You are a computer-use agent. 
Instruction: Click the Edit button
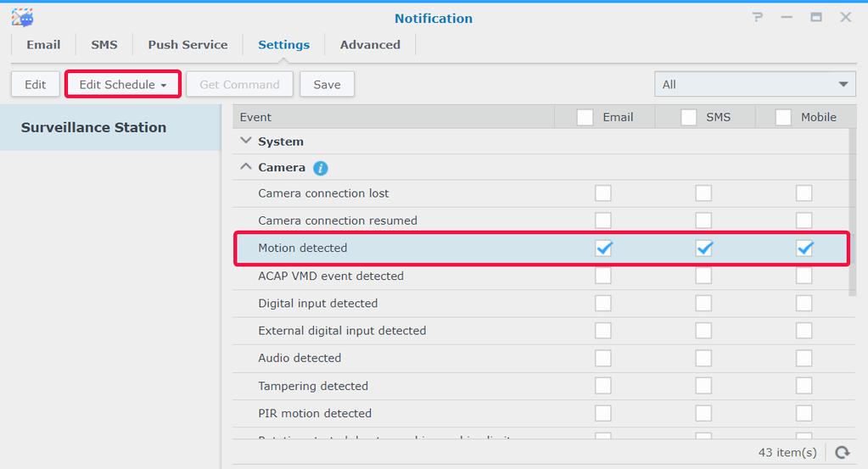pos(36,85)
